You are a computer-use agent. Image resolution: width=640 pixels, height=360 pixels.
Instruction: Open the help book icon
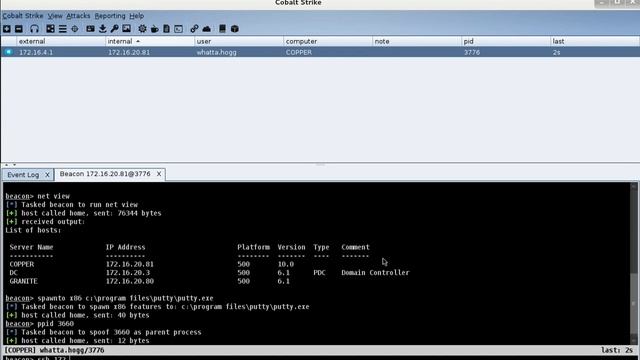pos(222,29)
